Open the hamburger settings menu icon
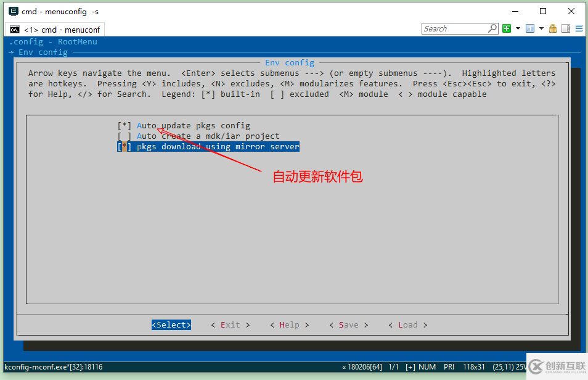The height and width of the screenshot is (380, 588). (579, 28)
